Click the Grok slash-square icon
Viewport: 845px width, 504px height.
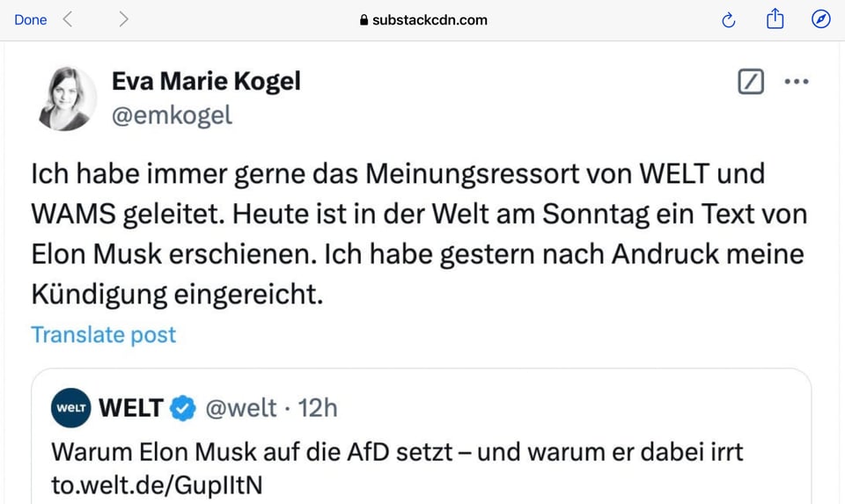(750, 83)
